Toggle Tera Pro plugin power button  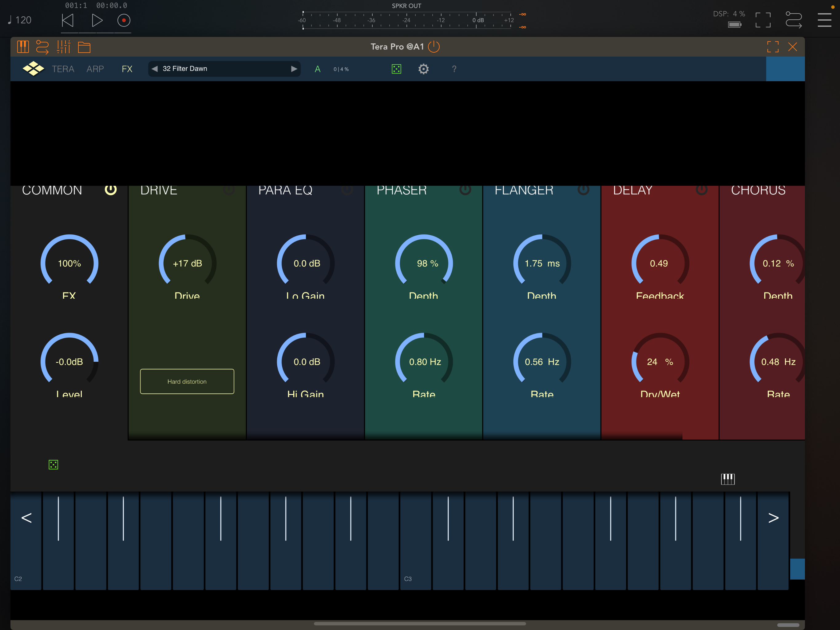[434, 47]
